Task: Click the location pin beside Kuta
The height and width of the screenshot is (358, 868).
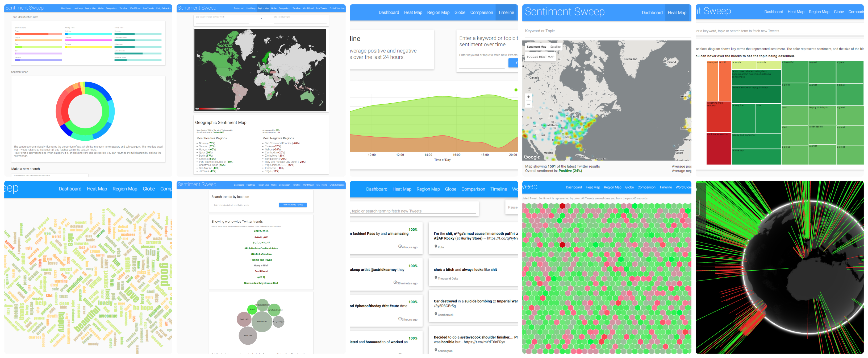Action: (x=436, y=247)
